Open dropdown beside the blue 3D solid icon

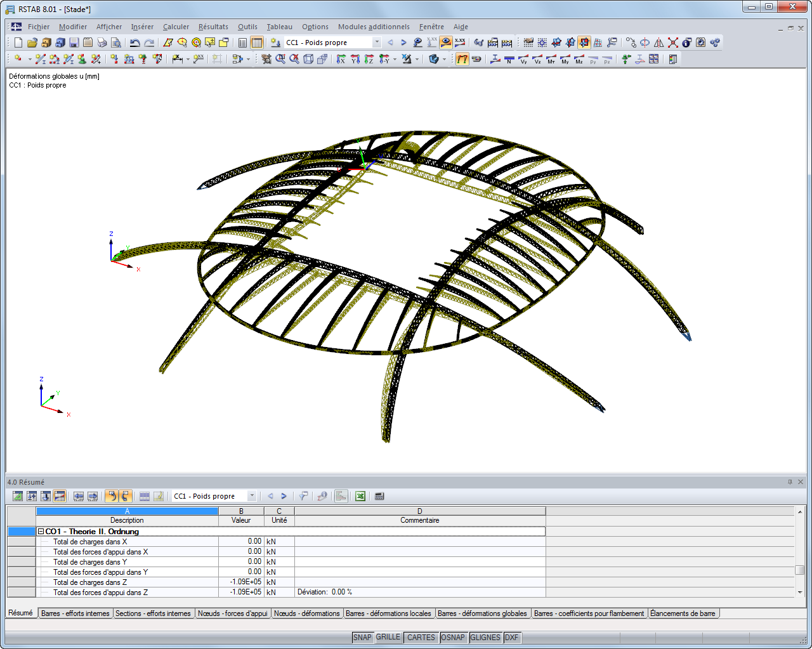coord(444,60)
